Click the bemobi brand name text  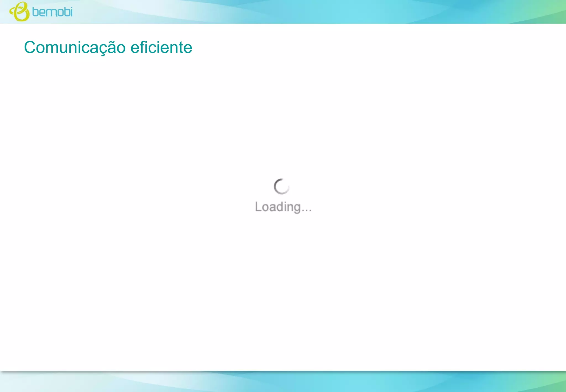tap(52, 12)
